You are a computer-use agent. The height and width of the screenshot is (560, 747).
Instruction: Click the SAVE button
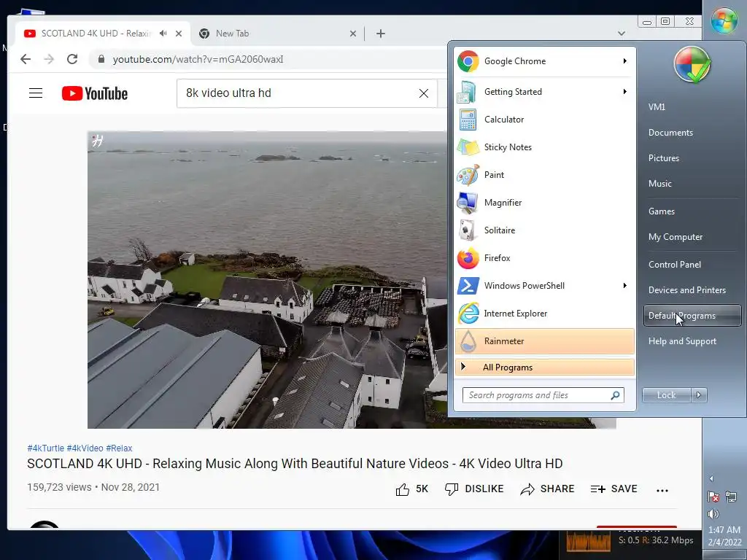coord(614,489)
